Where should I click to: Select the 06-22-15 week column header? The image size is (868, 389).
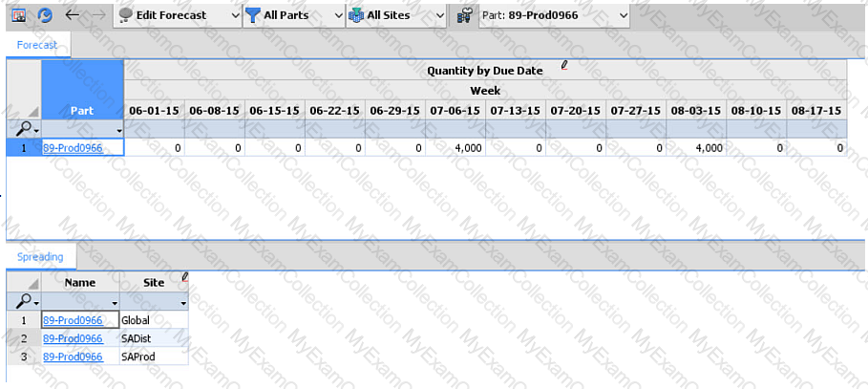(335, 110)
